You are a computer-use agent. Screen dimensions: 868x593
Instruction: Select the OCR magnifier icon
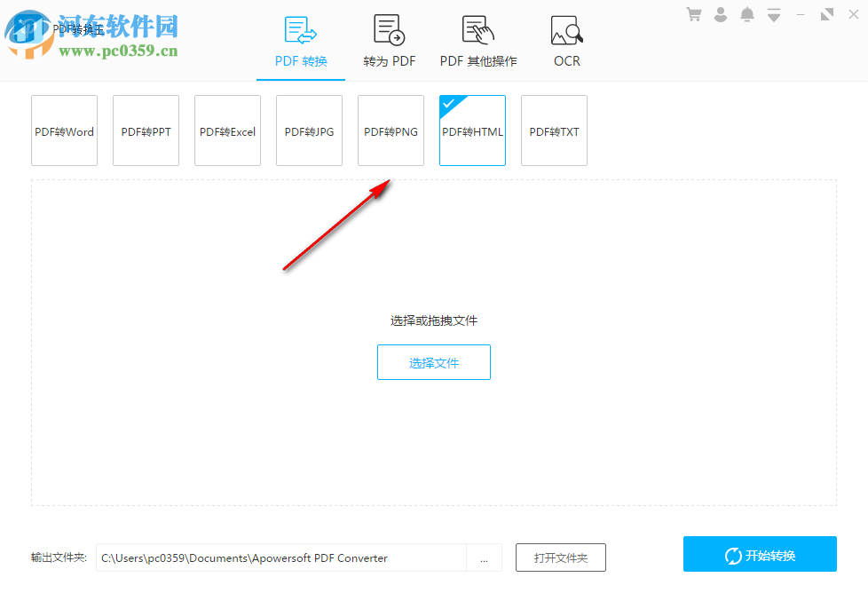pos(566,29)
